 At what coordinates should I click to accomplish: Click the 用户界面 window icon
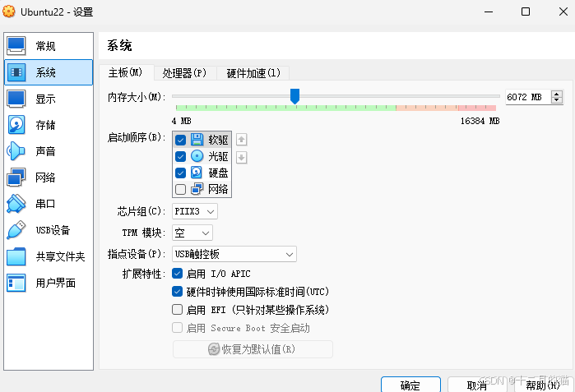(16, 283)
